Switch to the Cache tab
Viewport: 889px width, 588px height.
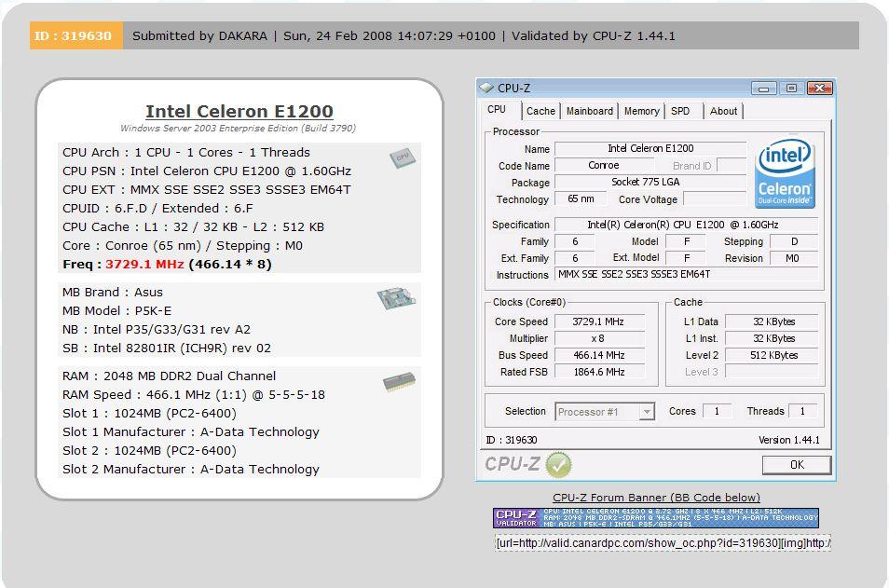(540, 111)
